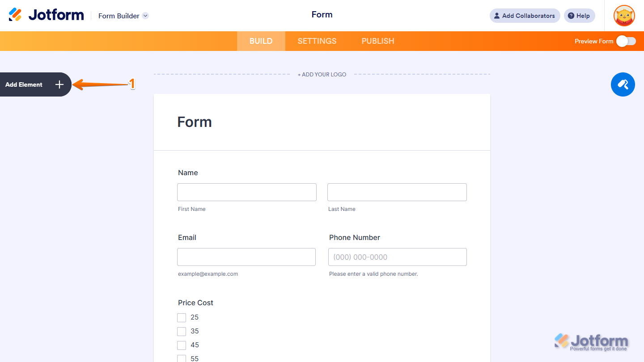Screen dimensions: 644x362
Task: Open the Add Collaborators dialog
Action: (525, 16)
